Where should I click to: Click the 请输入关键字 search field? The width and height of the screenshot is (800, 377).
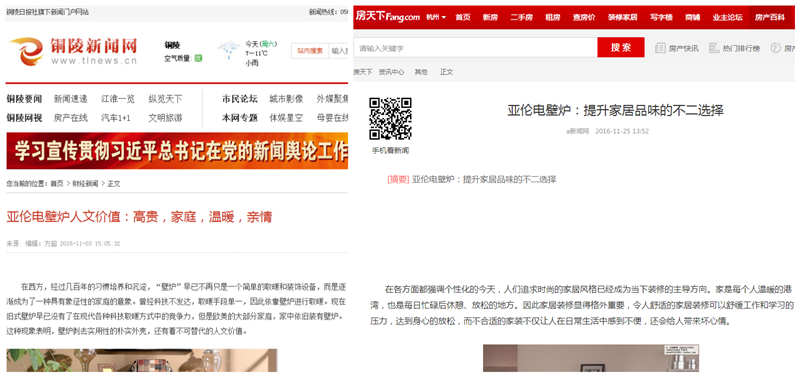[x=476, y=47]
